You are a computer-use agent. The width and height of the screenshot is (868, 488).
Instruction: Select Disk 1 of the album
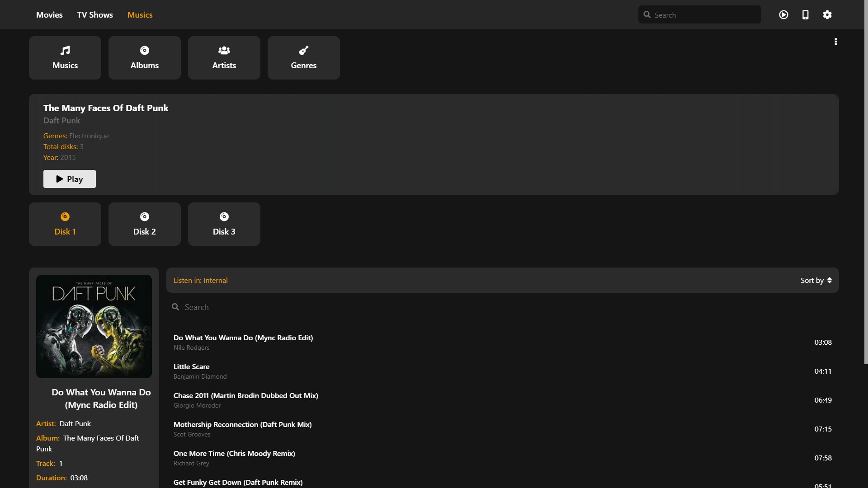65,224
